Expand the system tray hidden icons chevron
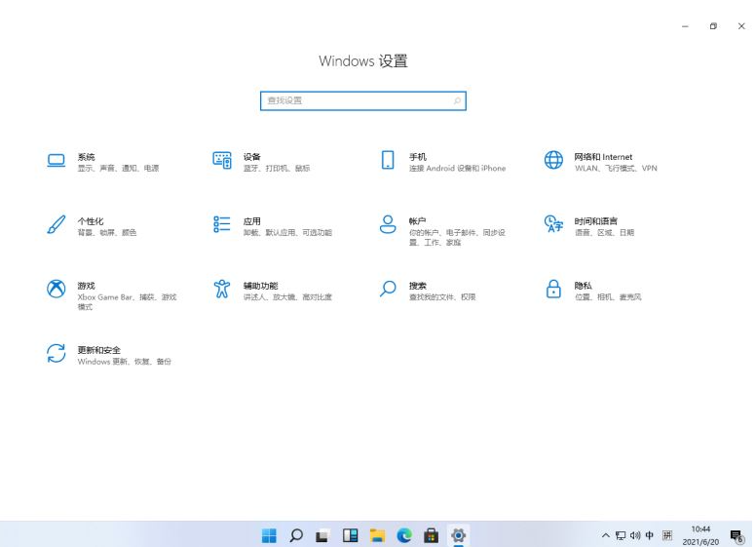 605,535
